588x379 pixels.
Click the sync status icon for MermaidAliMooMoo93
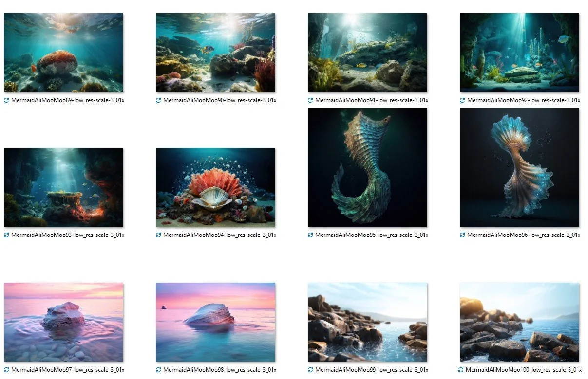(6, 235)
